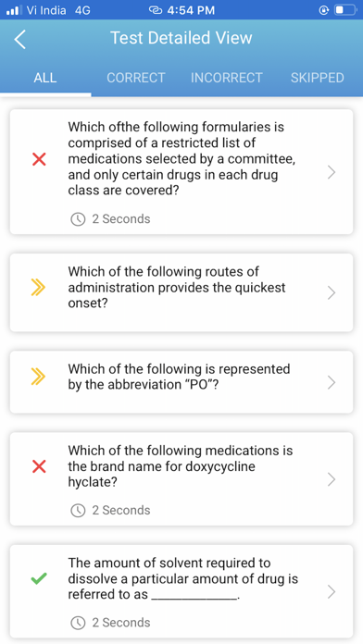The height and width of the screenshot is (644, 363).
Task: Click the green checkmark on solvent question
Action: pyautogui.click(x=39, y=578)
